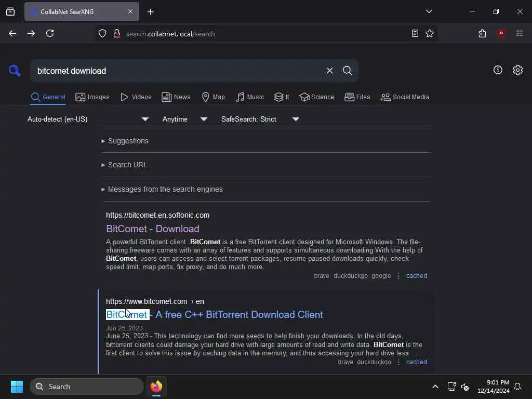Click Firefox icon in taskbar

tap(156, 387)
